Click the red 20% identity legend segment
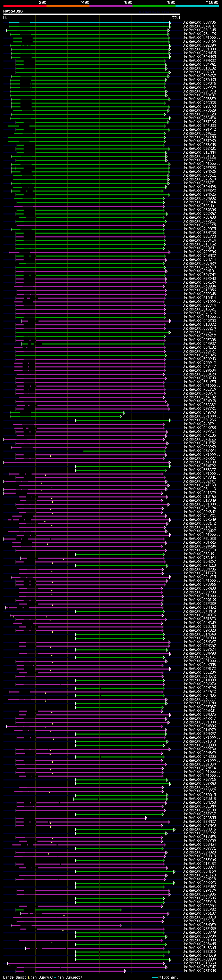This screenshot has width=222, height=980. (x=25, y=6)
